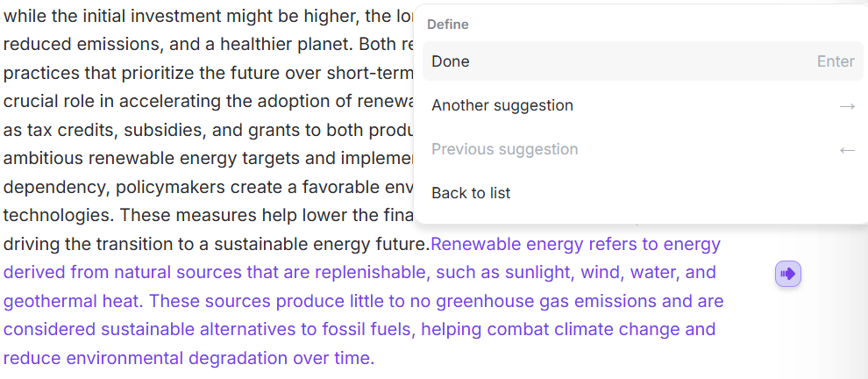Click the purple text "Renewable energy refers to energy"
This screenshot has height=379, width=868.
coord(575,244)
